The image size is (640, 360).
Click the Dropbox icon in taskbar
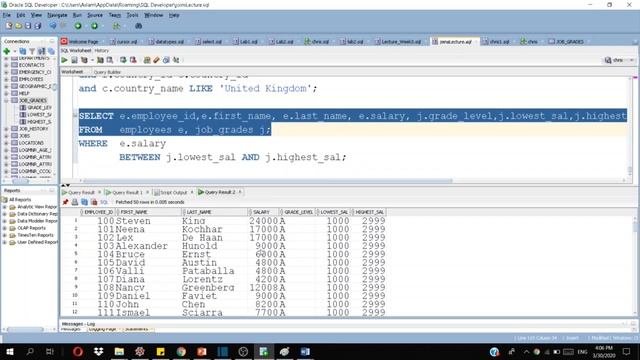[x=98, y=351]
